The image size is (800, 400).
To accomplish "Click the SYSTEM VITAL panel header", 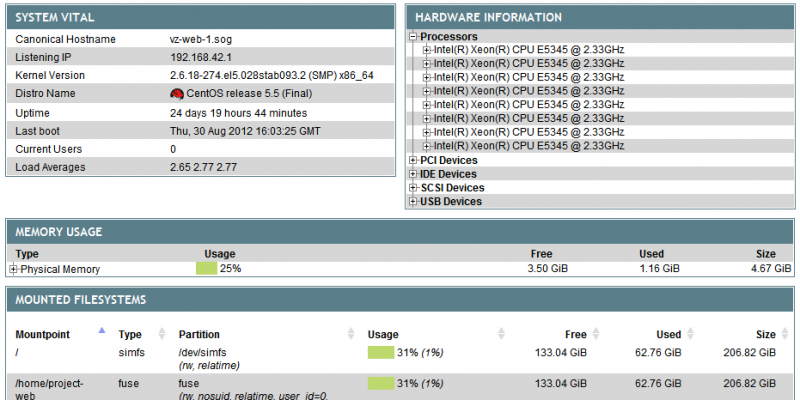I will (201, 17).
